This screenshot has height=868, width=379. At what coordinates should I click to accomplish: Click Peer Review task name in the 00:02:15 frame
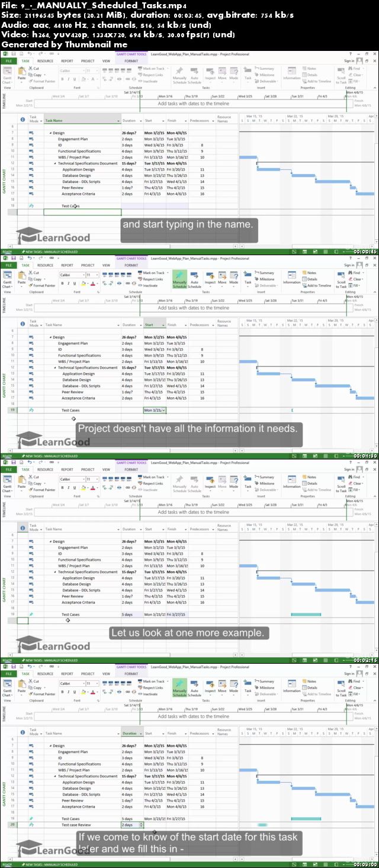(x=72, y=596)
